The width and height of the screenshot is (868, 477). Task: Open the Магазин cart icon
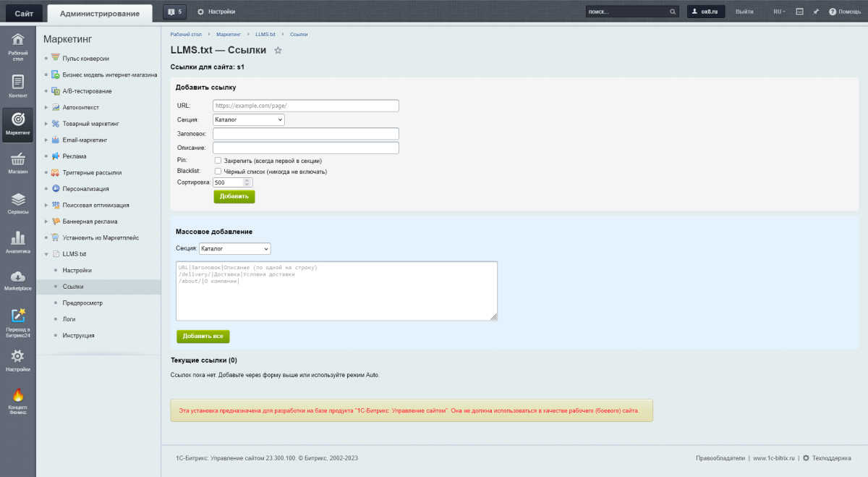(x=18, y=160)
